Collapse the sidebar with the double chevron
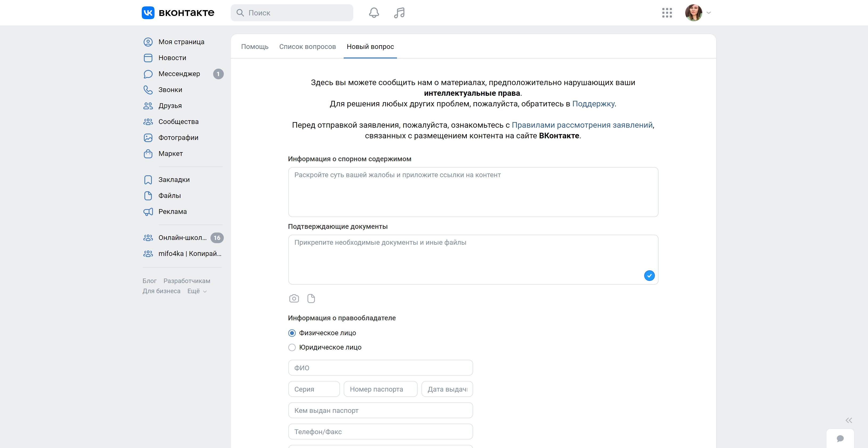Screen dimensions: 868x448 [849, 420]
